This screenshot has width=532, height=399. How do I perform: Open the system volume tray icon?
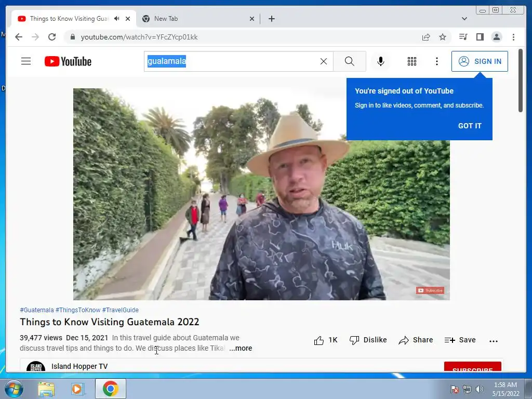pyautogui.click(x=480, y=389)
